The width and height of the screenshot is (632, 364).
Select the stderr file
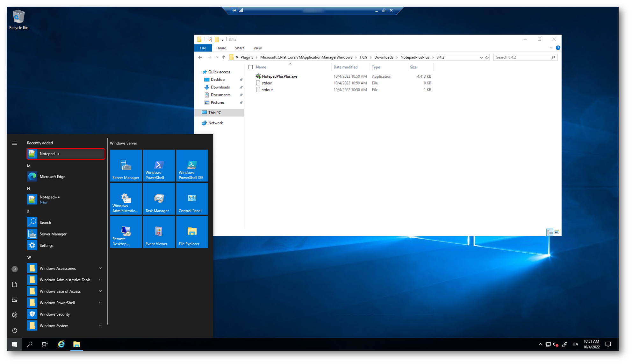coord(267,83)
